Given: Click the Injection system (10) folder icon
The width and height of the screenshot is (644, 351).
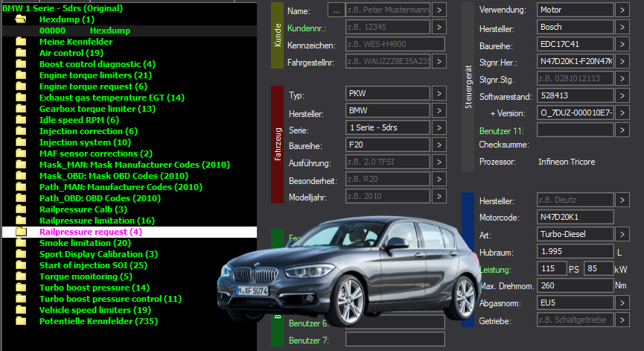Looking at the screenshot, I should point(21,142).
